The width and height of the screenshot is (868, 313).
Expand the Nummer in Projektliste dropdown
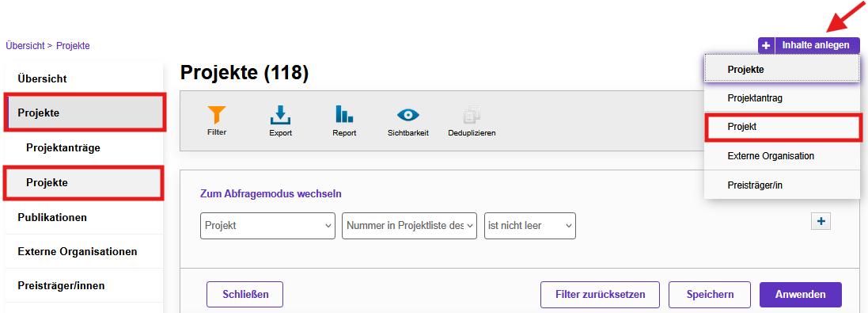point(410,226)
